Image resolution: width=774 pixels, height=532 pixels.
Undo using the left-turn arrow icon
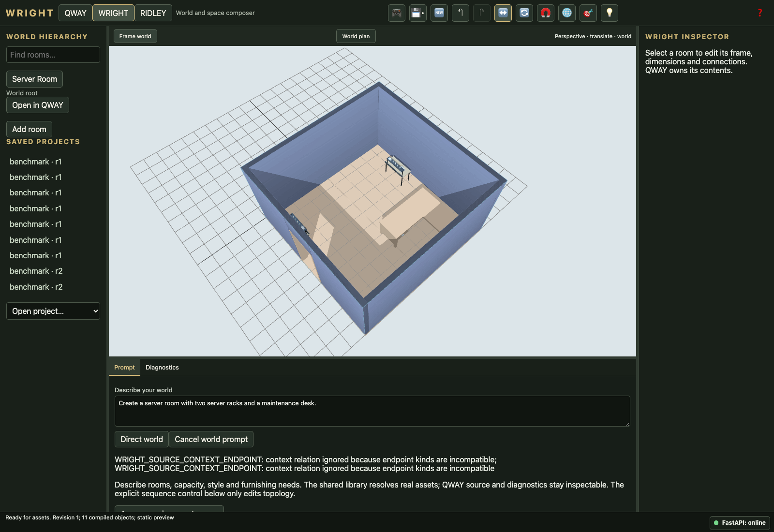click(x=461, y=13)
